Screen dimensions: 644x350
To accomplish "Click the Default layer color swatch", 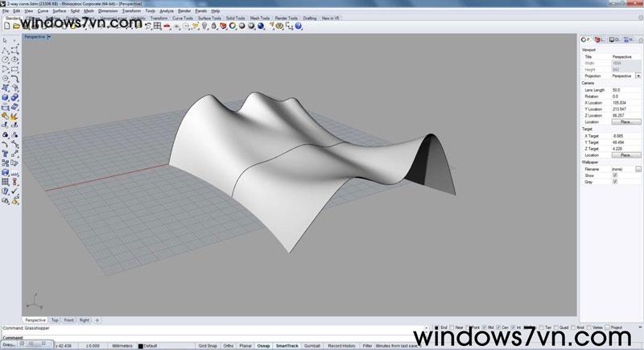I will tap(141, 345).
